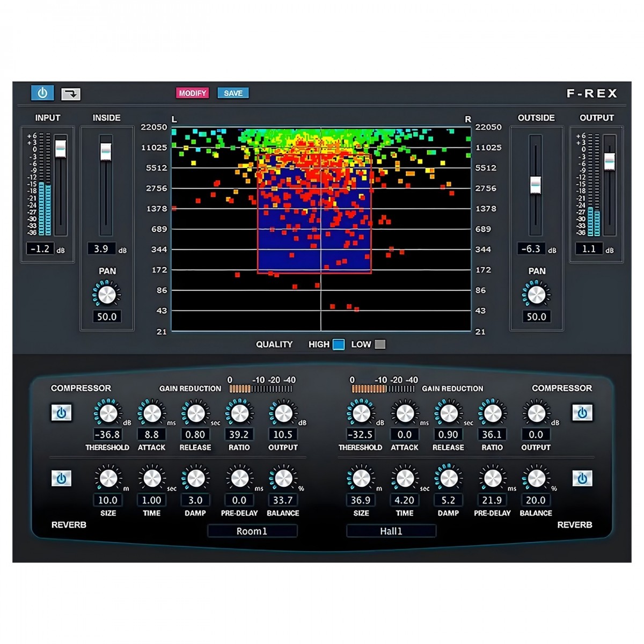Toggle the main plugin power button
The image size is (644, 644).
pyautogui.click(x=42, y=93)
